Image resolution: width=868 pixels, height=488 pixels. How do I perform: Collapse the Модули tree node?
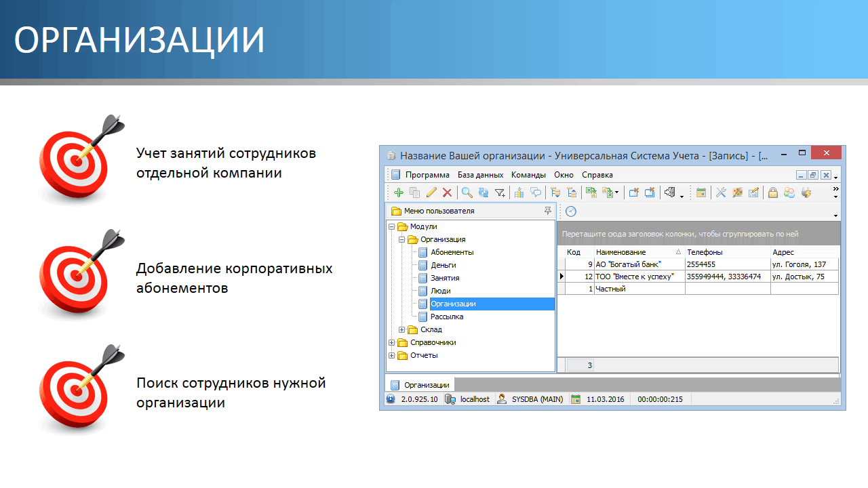coord(392,226)
